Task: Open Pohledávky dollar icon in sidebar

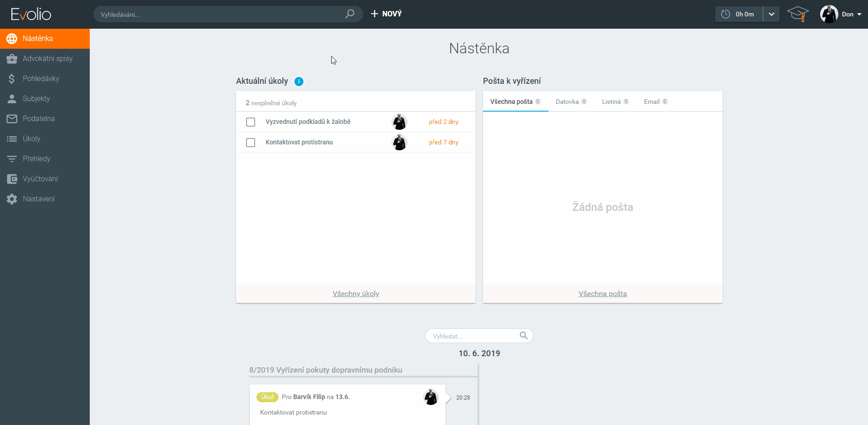Action: pos(12,79)
